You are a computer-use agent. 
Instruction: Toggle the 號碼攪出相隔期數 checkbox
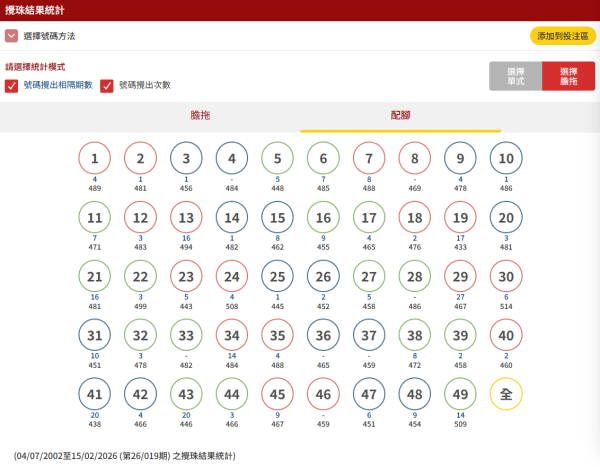11,86
